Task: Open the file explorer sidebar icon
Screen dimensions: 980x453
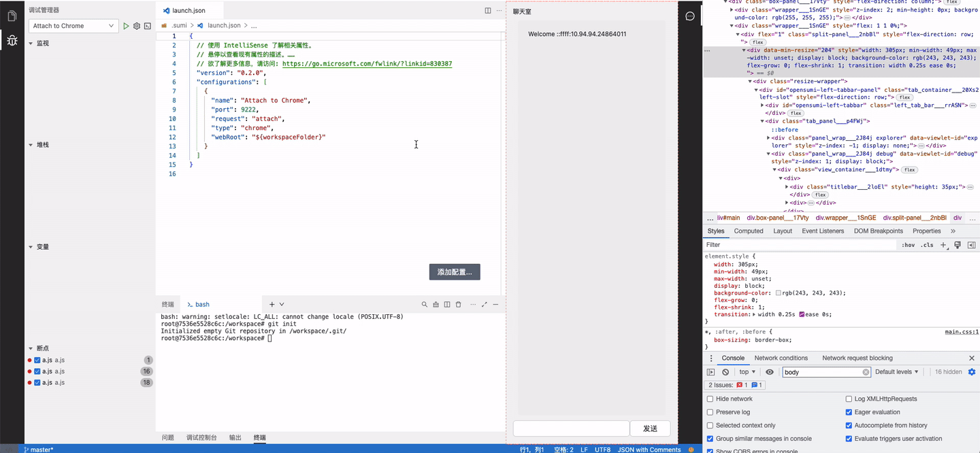Action: click(12, 15)
